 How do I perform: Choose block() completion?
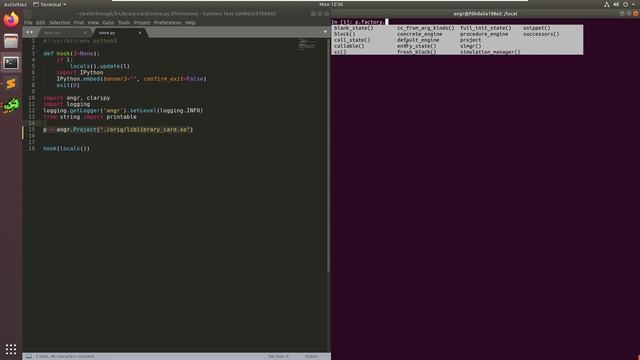coord(344,34)
